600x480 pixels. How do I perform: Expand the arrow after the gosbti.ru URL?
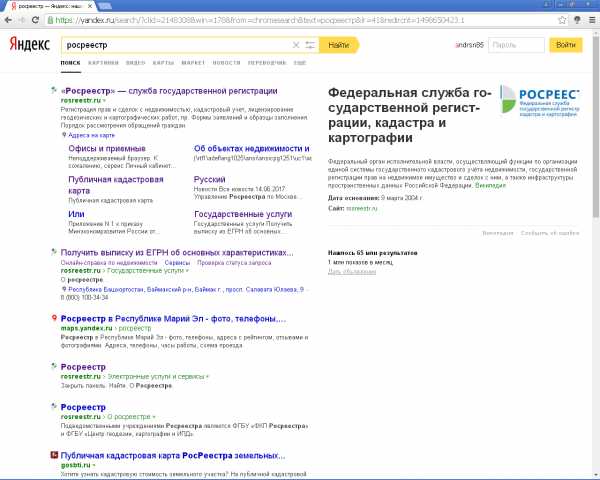pyautogui.click(x=94, y=465)
